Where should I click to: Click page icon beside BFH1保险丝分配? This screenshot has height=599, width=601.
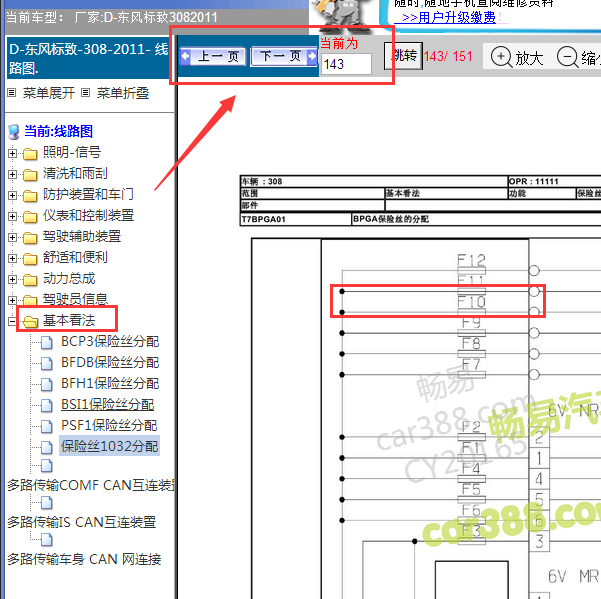[x=47, y=384]
